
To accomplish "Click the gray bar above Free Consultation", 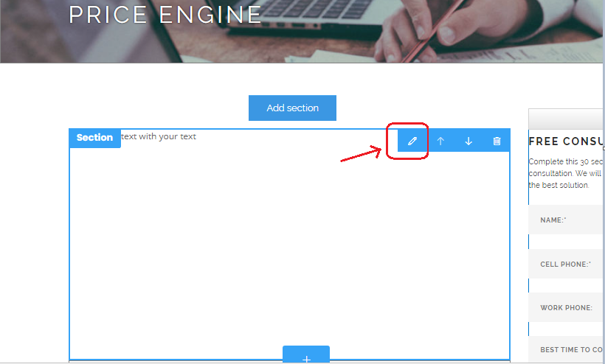I will pyautogui.click(x=565, y=119).
